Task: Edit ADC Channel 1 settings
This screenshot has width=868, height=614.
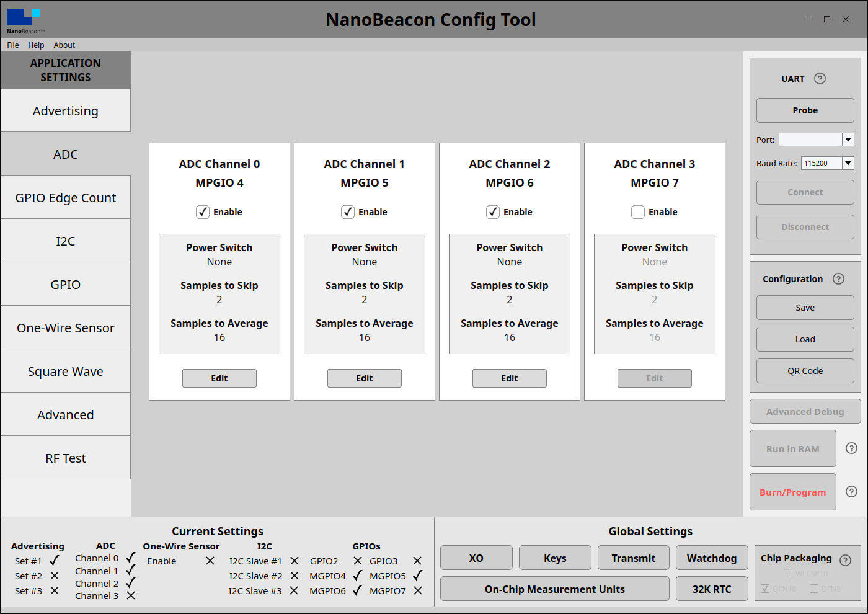Action: 365,378
